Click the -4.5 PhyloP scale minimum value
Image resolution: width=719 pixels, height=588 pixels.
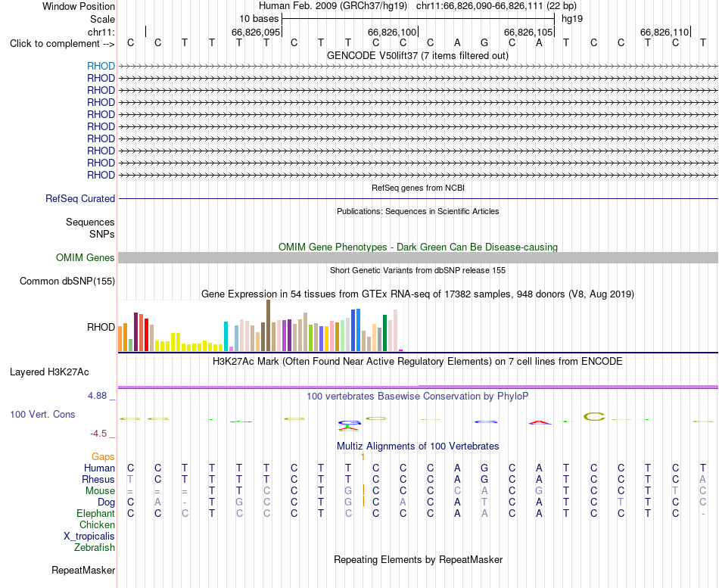pyautogui.click(x=98, y=434)
